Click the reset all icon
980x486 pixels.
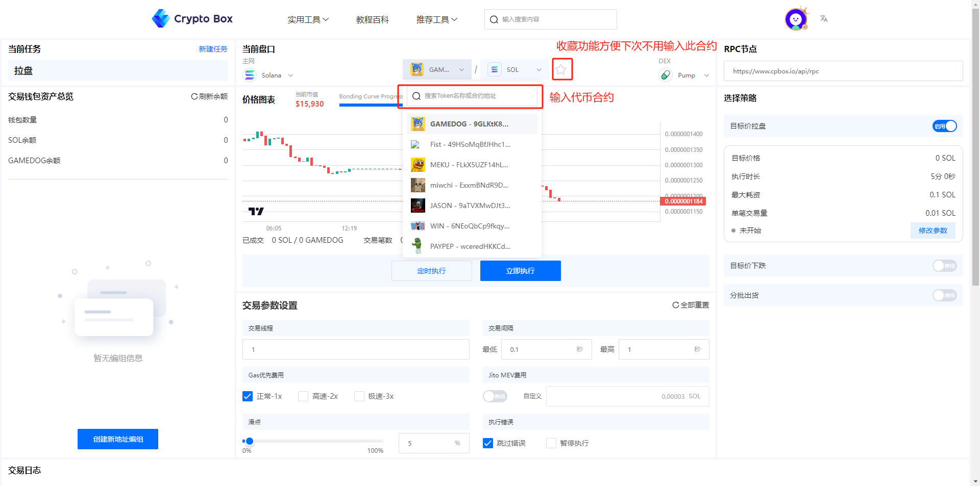[675, 305]
